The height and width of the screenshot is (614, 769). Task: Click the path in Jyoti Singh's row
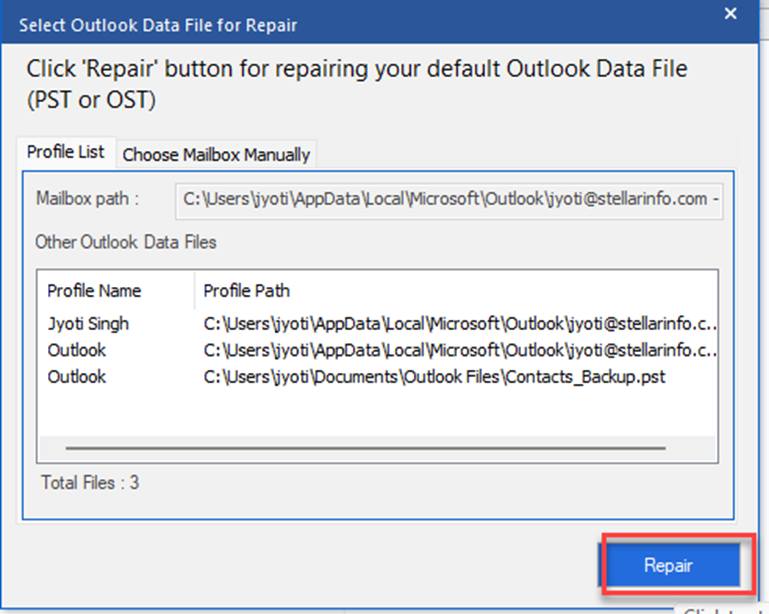tap(459, 324)
